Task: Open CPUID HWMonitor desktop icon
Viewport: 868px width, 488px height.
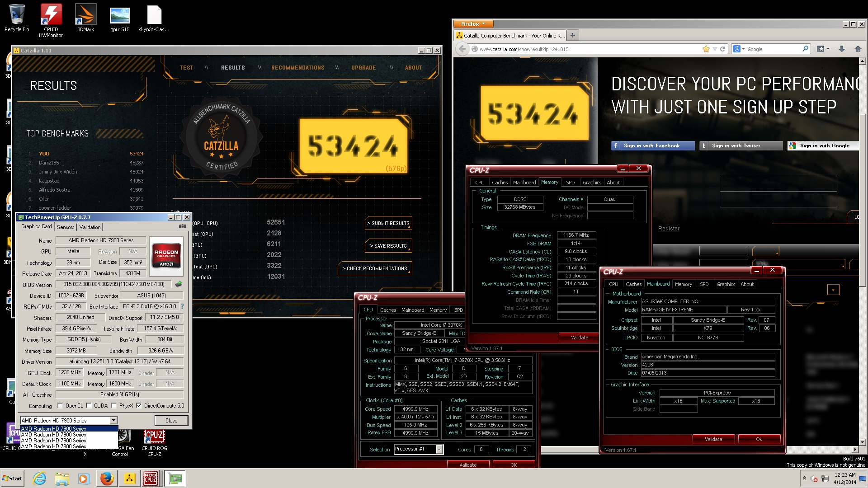Action: click(x=51, y=20)
